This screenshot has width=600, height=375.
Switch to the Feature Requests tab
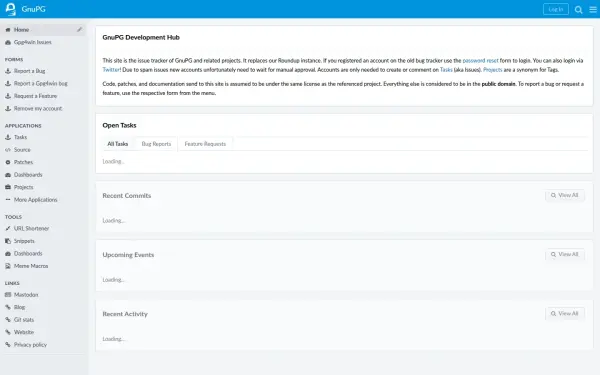pyautogui.click(x=205, y=144)
